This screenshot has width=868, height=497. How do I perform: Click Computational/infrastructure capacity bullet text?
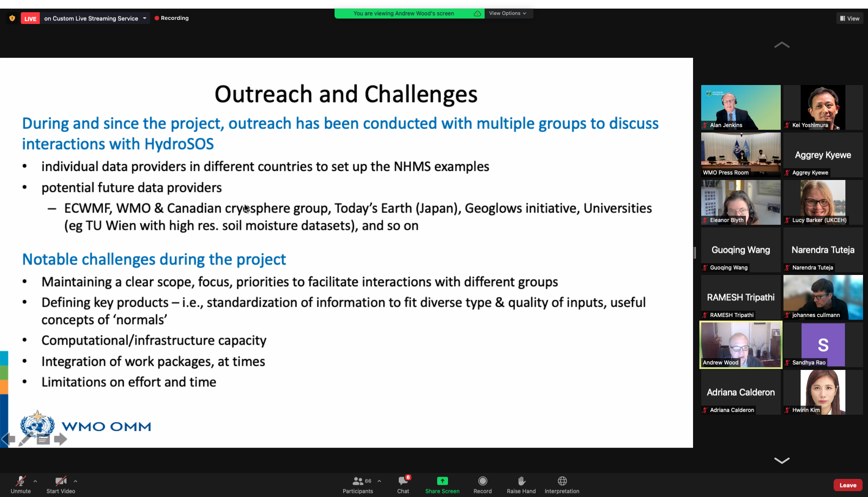coord(154,341)
